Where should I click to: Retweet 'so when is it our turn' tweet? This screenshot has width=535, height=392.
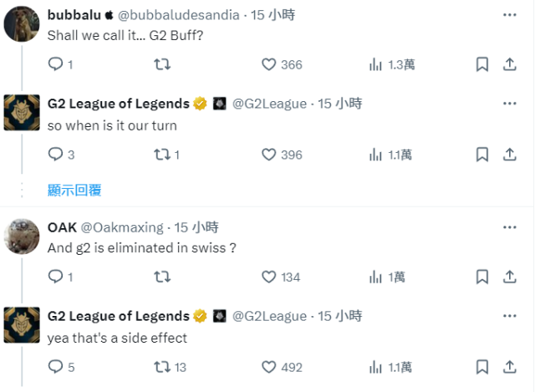pyautogui.click(x=164, y=154)
